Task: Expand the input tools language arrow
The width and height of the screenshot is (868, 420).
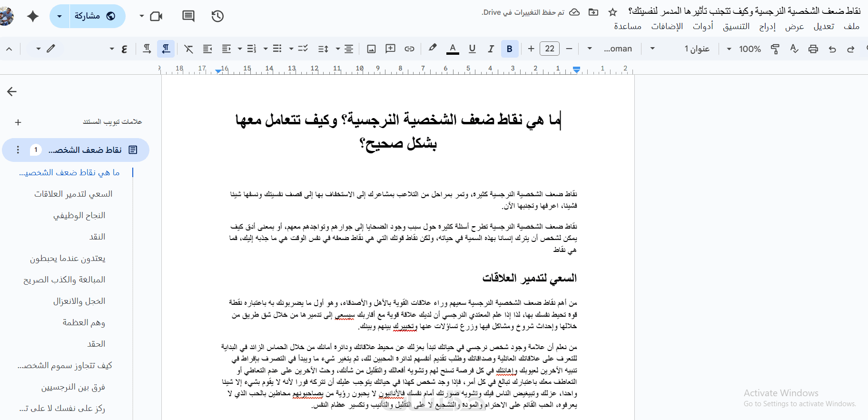Action: coord(112,49)
